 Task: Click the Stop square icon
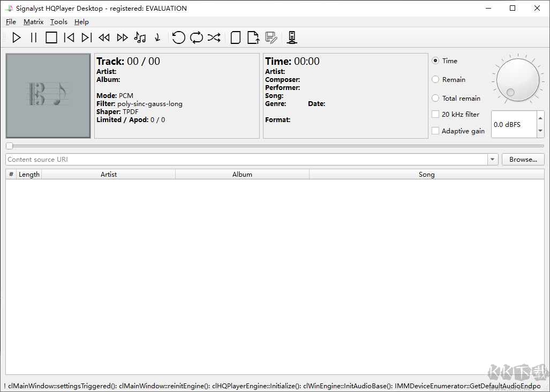51,37
